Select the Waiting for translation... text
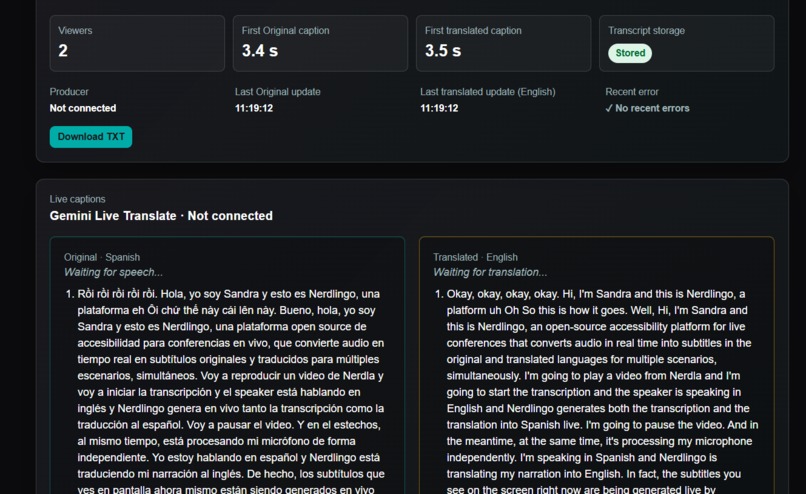 [490, 272]
